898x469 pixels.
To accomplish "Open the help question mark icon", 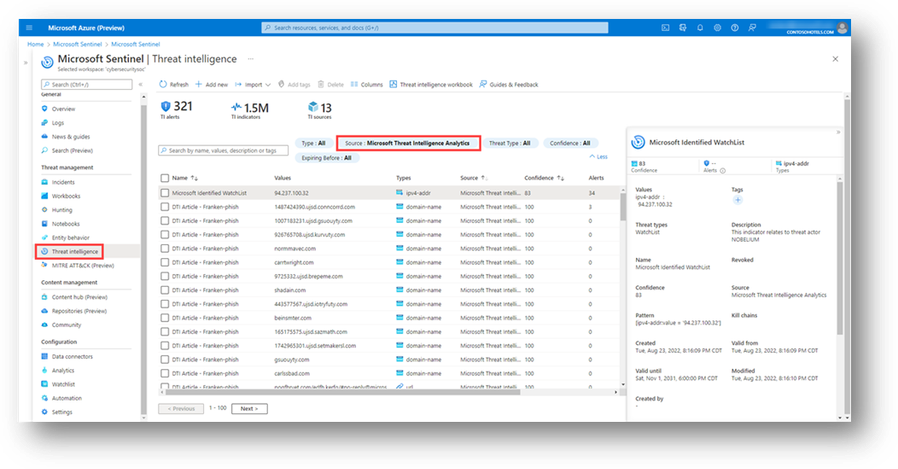I will (734, 27).
